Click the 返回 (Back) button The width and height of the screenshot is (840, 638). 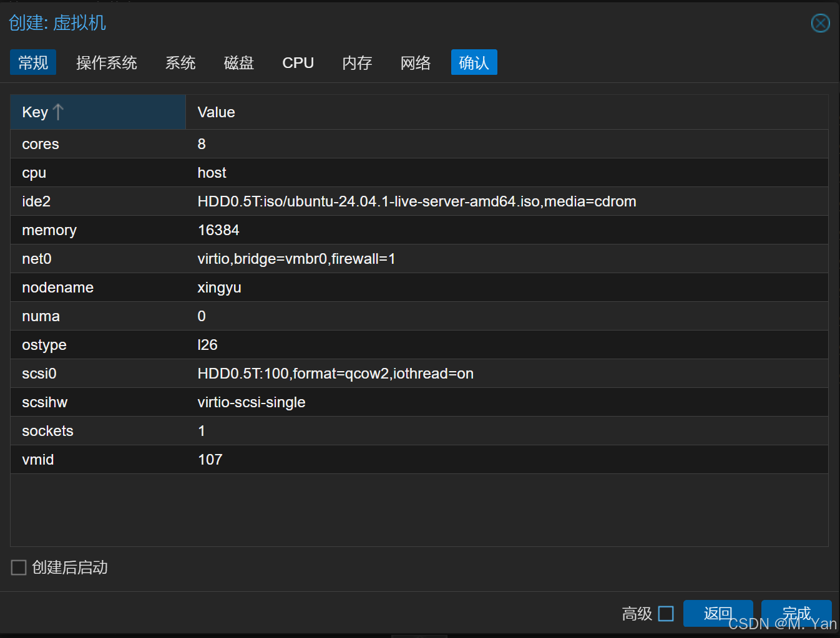click(x=718, y=614)
